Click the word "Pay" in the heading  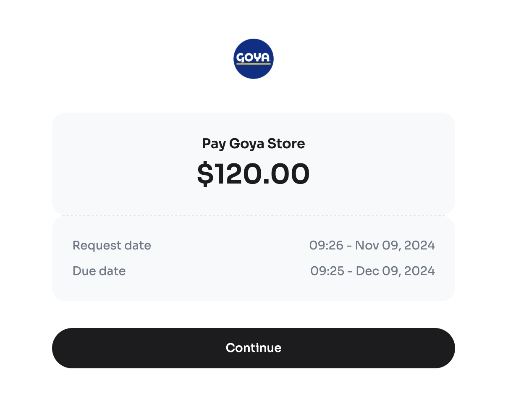pos(214,144)
